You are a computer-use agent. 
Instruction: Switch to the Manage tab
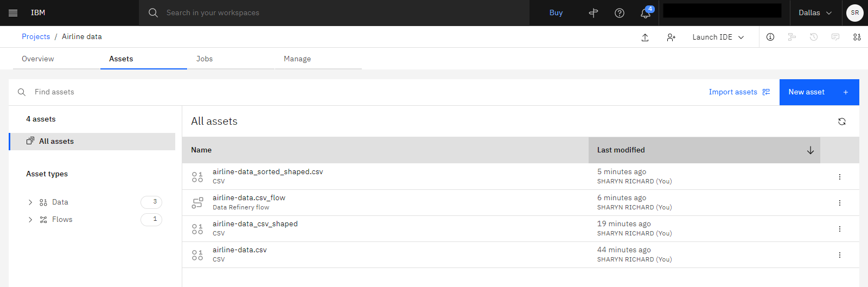(x=297, y=59)
